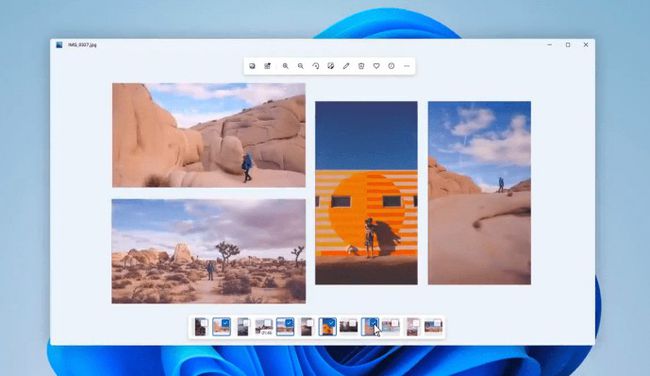The image size is (650, 376).
Task: Open the three-dot more options menu
Action: (407, 66)
